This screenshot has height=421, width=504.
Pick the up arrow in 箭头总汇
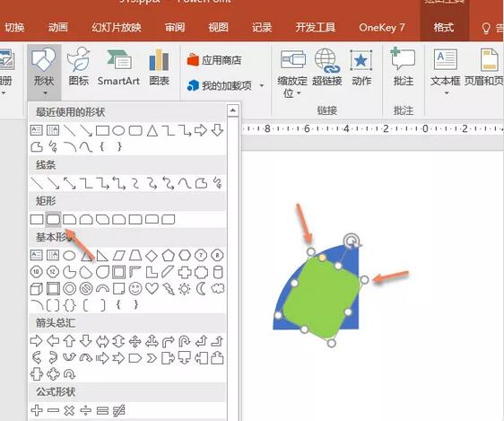tap(69, 341)
